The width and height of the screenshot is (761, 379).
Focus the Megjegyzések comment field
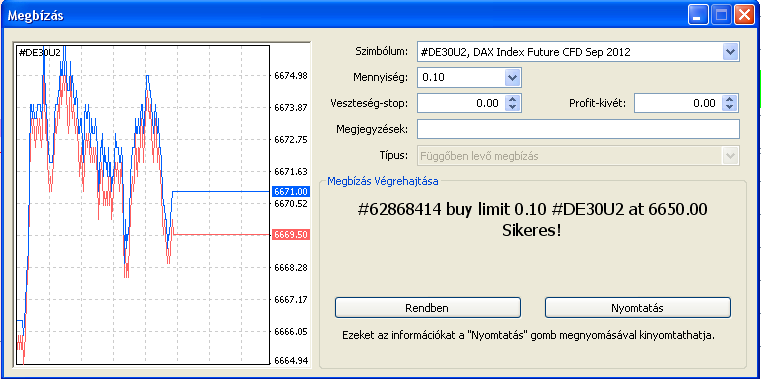coord(578,129)
